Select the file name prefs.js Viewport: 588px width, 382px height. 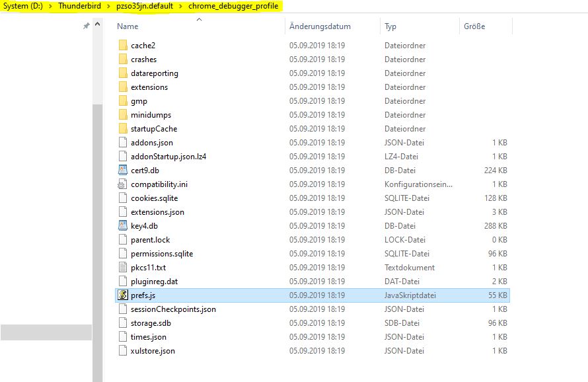click(143, 295)
